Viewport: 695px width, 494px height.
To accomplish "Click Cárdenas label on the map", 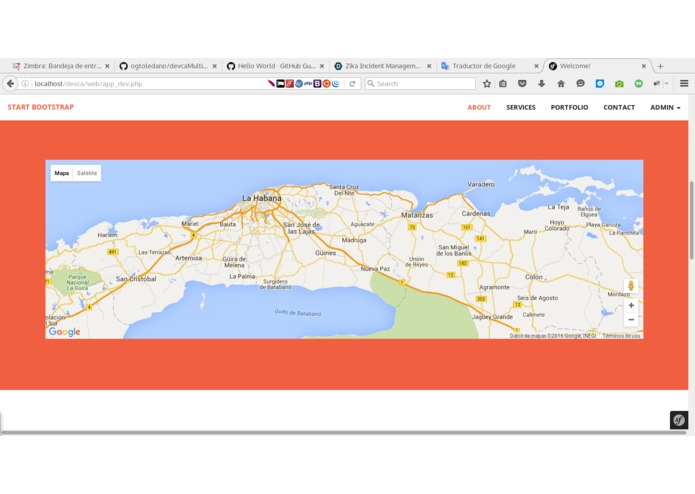I will click(x=476, y=214).
